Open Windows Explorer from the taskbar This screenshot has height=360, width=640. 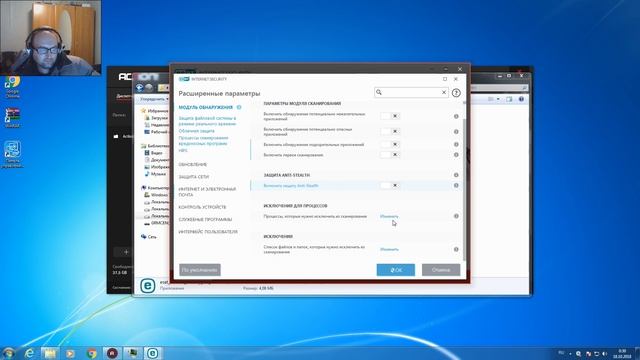pyautogui.click(x=49, y=353)
